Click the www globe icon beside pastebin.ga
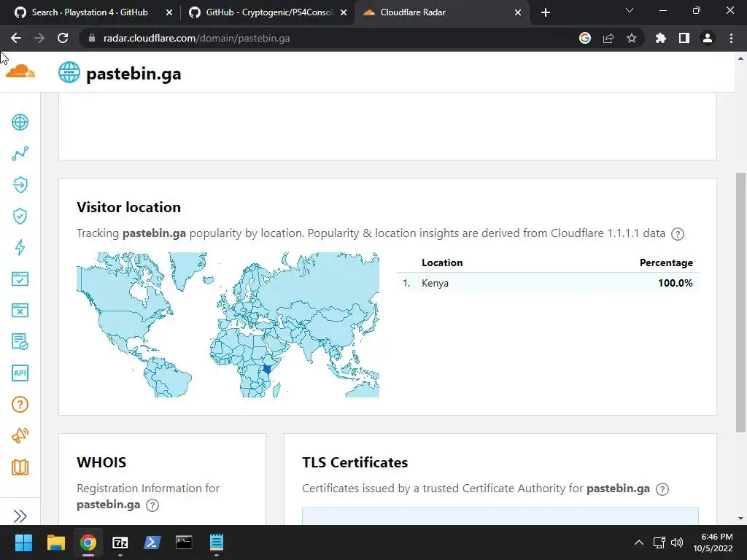 tap(69, 72)
